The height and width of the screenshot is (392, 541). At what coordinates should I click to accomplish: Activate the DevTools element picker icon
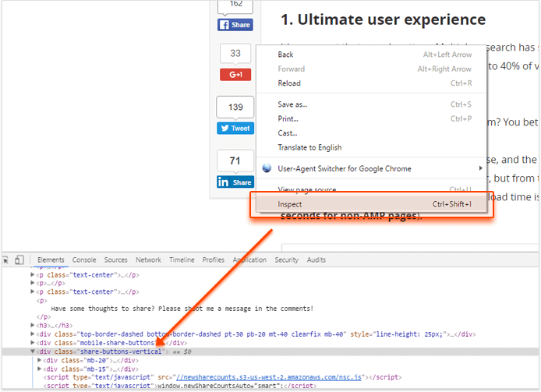pos(5,260)
